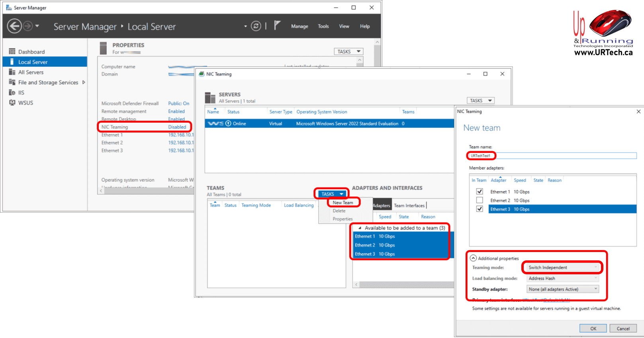644x338 pixels.
Task: Open the All Servers sidebar icon
Action: pos(12,72)
